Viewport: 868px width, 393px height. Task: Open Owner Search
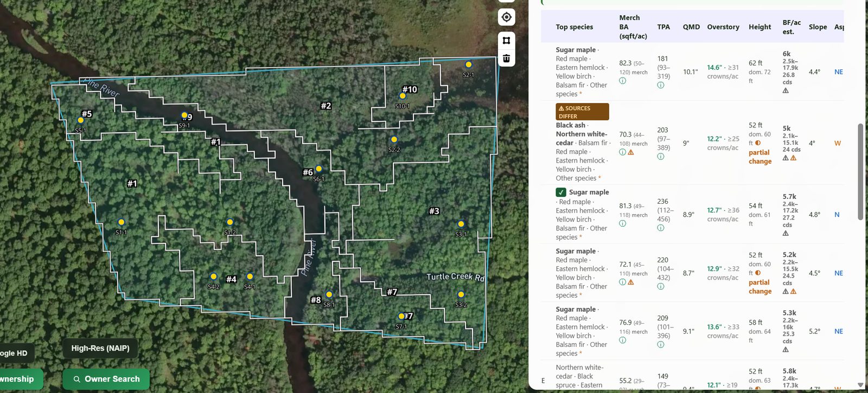(x=106, y=379)
